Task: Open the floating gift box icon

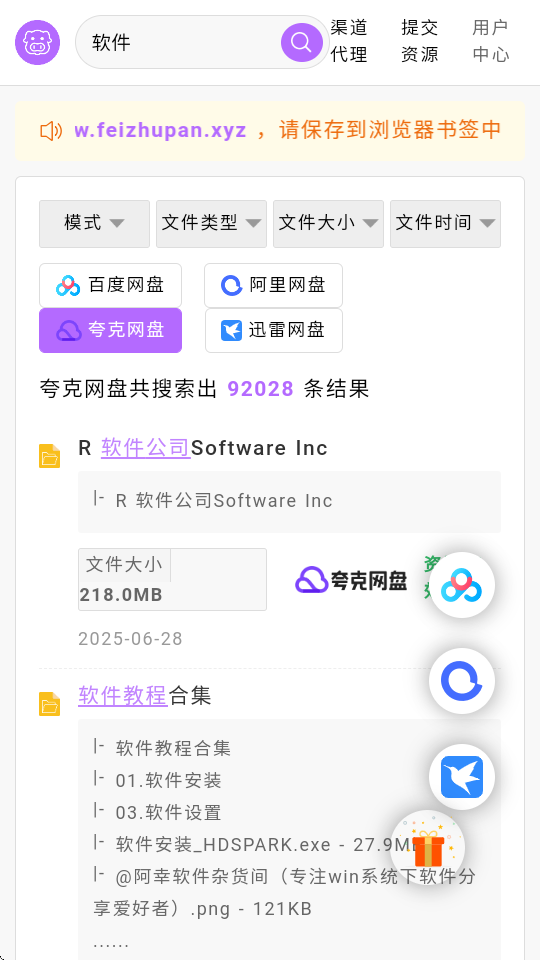Action: pos(428,847)
